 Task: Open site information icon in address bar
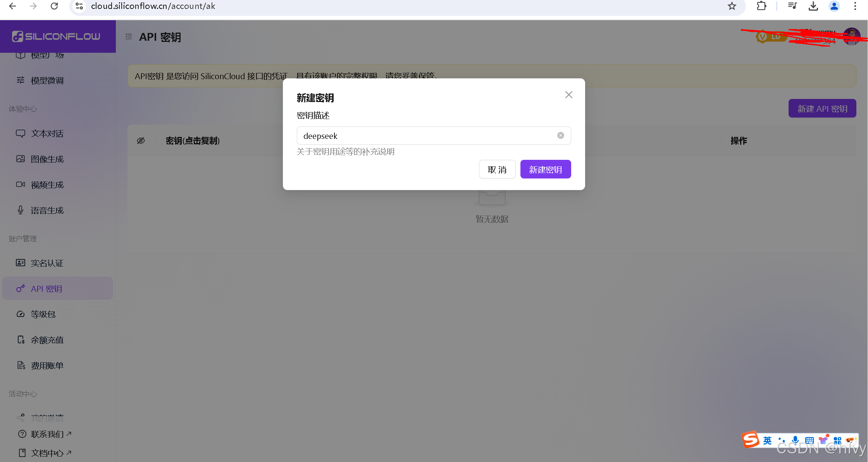pyautogui.click(x=79, y=6)
